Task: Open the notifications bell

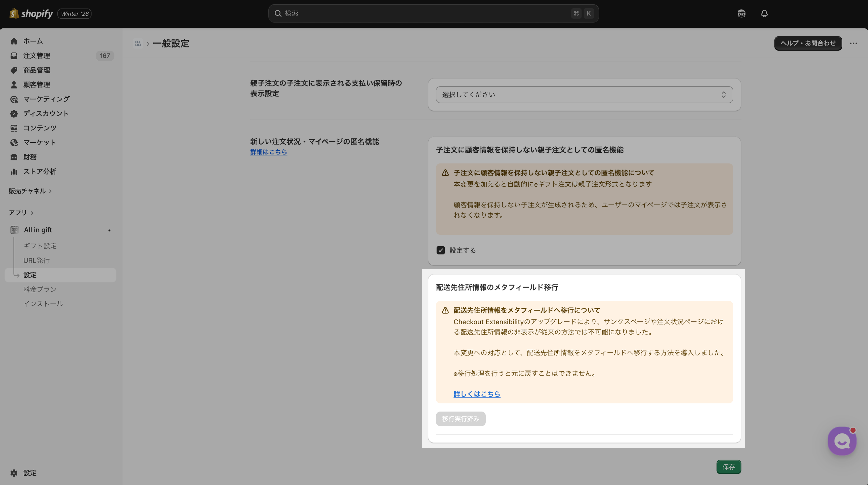Action: (764, 14)
